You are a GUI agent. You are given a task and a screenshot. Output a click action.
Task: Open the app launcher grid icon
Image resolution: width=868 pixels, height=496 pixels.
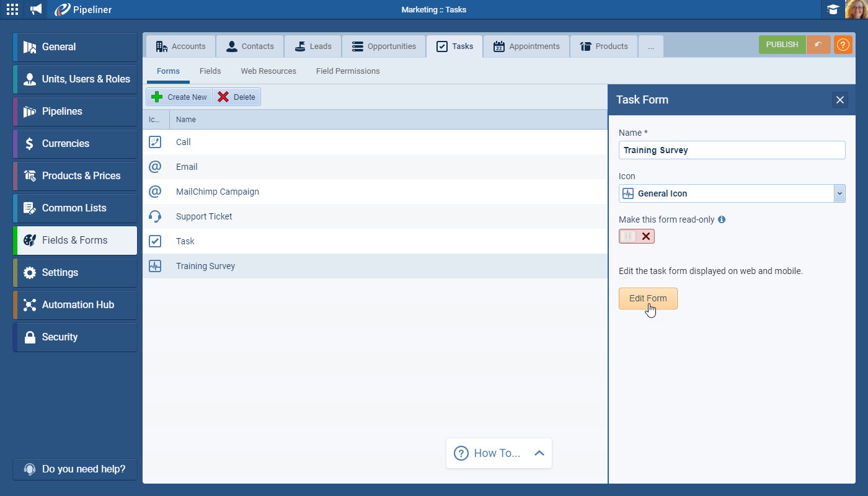12,9
